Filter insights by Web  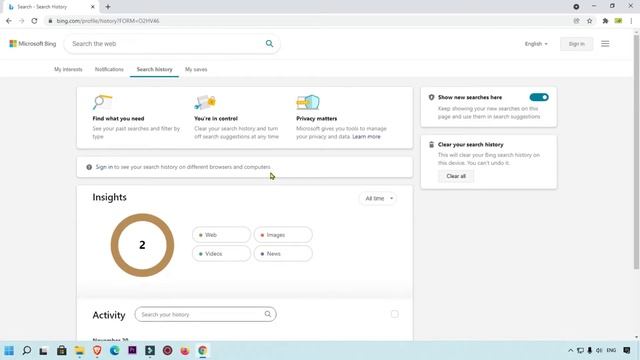point(221,235)
